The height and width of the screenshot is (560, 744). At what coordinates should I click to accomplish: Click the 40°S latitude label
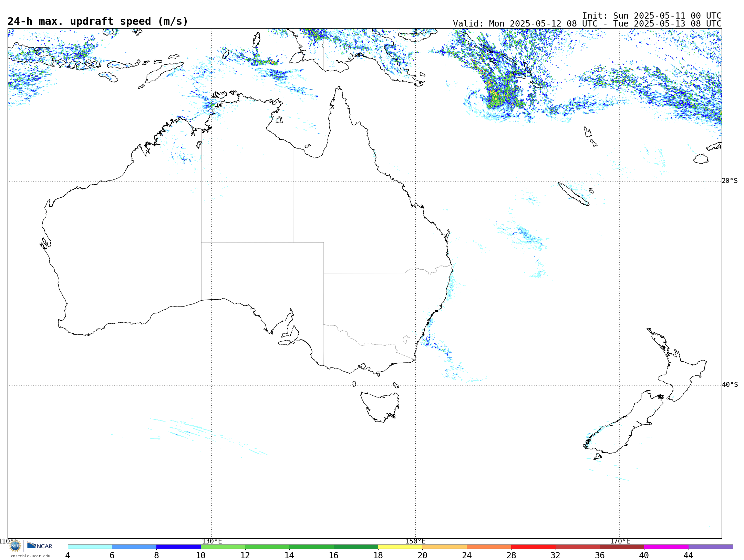tap(730, 385)
